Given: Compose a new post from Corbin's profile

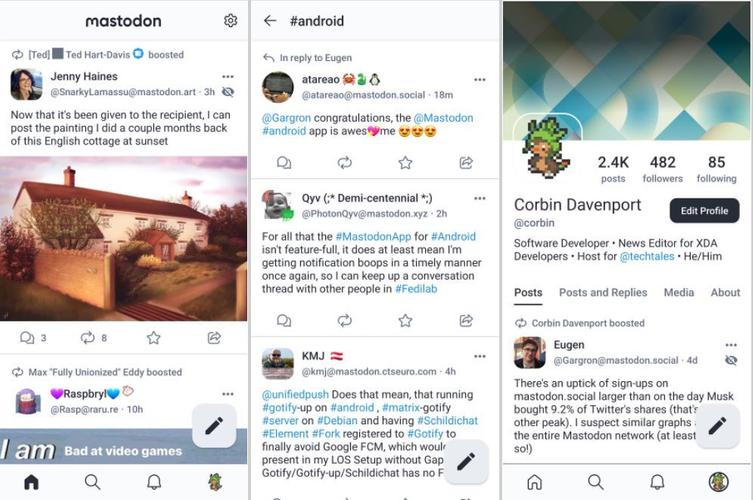Looking at the screenshot, I should tap(717, 426).
